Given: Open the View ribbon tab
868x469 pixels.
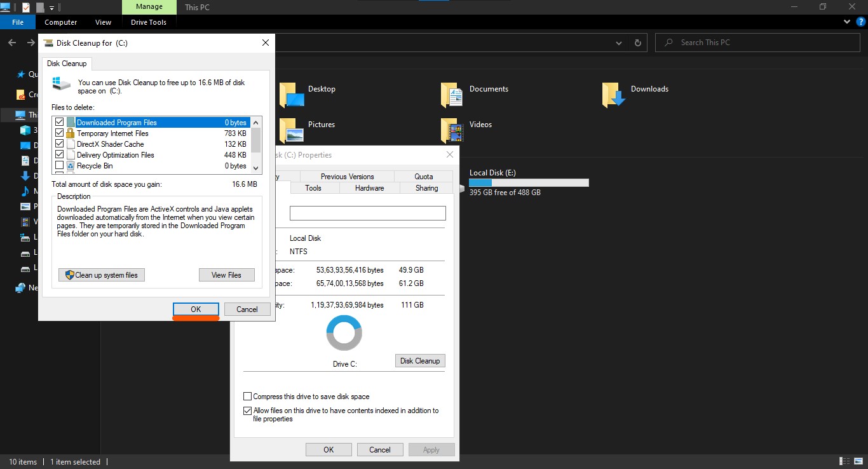Looking at the screenshot, I should click(103, 22).
